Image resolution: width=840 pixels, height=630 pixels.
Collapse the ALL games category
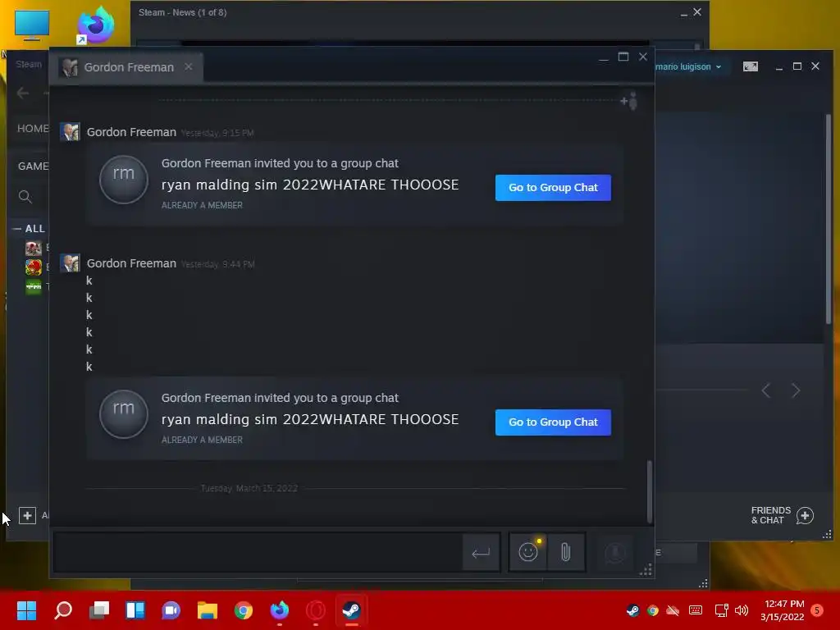[x=17, y=229]
